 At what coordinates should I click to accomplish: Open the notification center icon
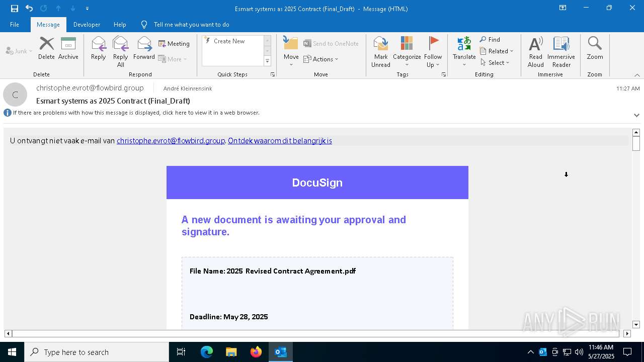coord(627,352)
